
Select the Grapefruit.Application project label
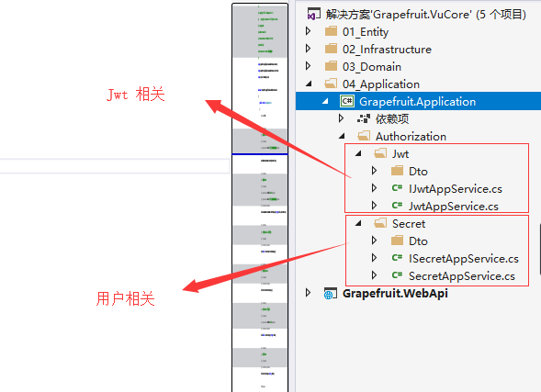tap(418, 102)
